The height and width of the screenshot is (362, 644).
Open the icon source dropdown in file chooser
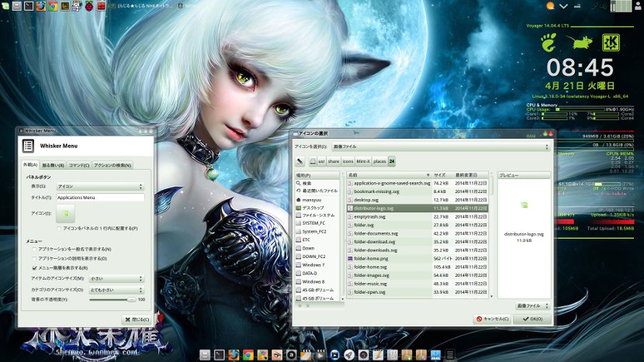click(441, 147)
